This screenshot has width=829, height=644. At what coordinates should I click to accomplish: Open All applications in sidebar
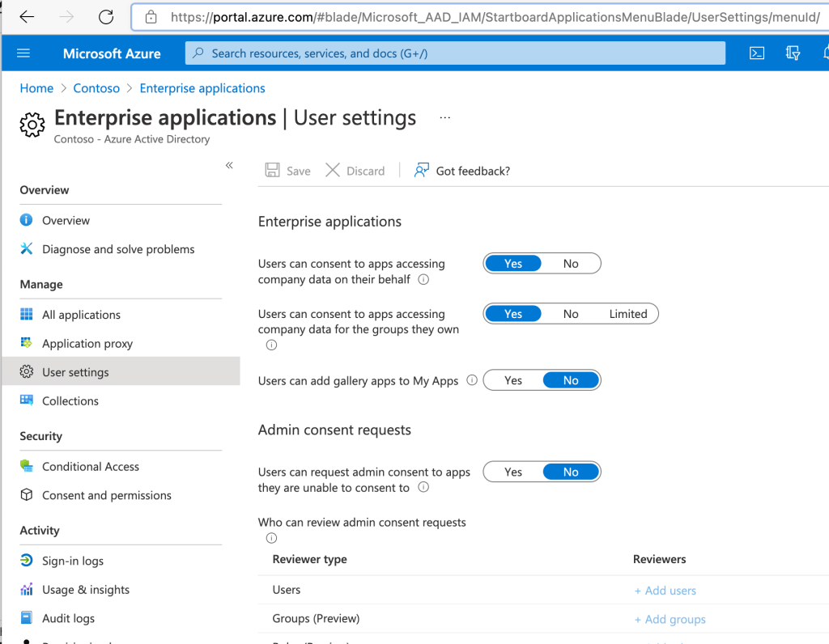[x=81, y=315]
